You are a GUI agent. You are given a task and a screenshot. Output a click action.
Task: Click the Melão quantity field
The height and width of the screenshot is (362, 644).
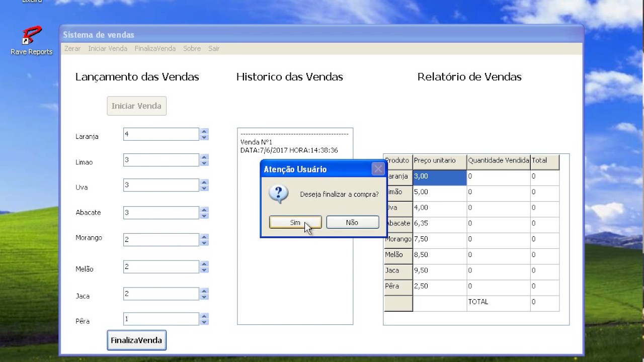[x=161, y=267]
